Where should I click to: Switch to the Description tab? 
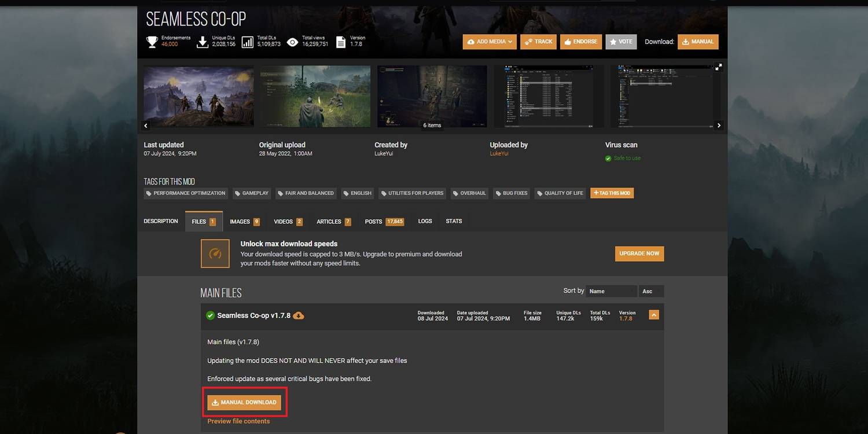coord(161,221)
